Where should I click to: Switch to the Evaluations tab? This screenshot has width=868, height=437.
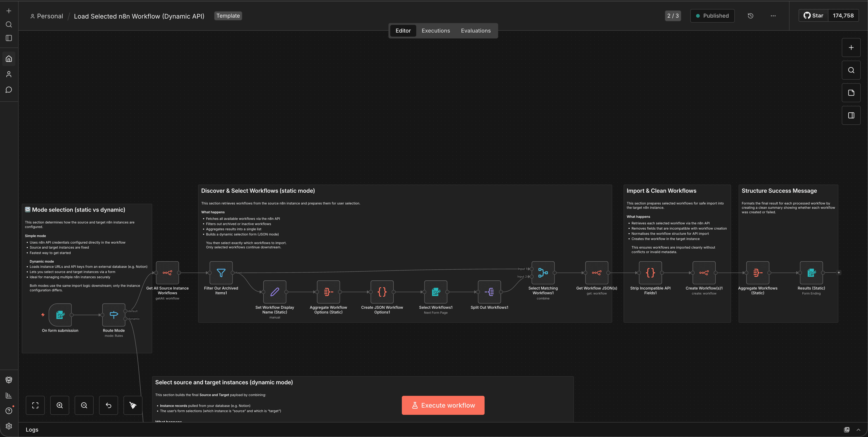[x=475, y=31]
